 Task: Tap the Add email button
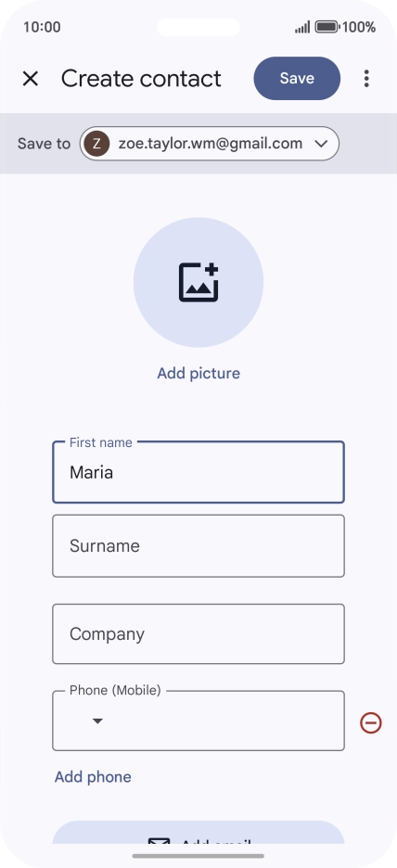pyautogui.click(x=198, y=833)
